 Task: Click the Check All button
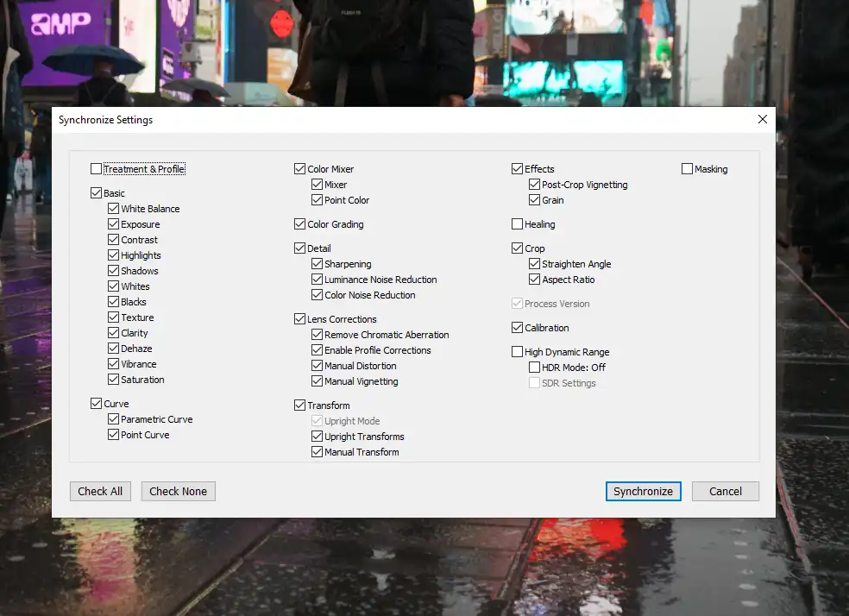click(100, 491)
